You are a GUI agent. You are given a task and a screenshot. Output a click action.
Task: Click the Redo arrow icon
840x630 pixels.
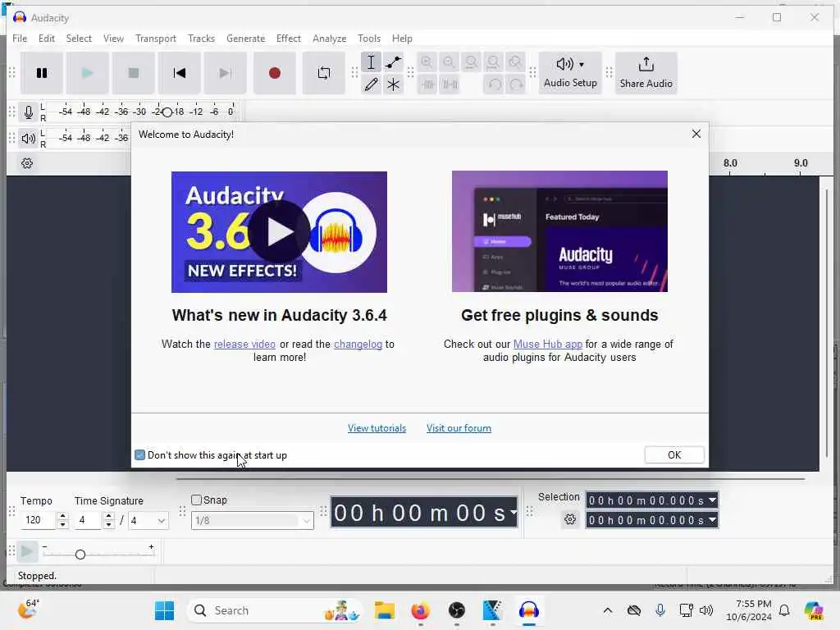(515, 84)
